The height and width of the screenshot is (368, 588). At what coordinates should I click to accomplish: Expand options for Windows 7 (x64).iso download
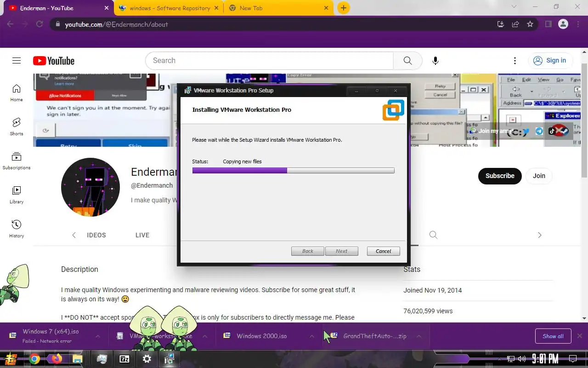coord(97,336)
